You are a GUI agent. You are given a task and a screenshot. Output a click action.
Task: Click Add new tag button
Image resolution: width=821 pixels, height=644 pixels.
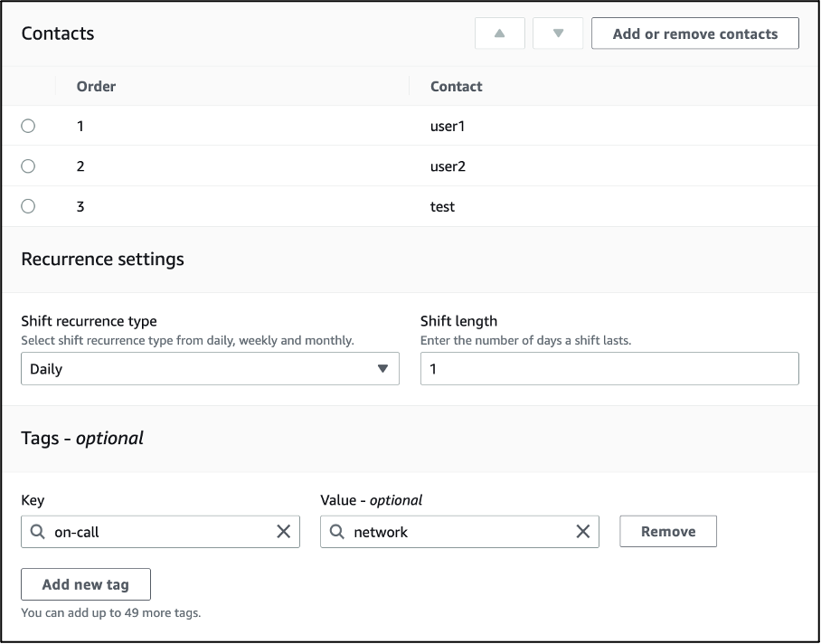(x=85, y=584)
